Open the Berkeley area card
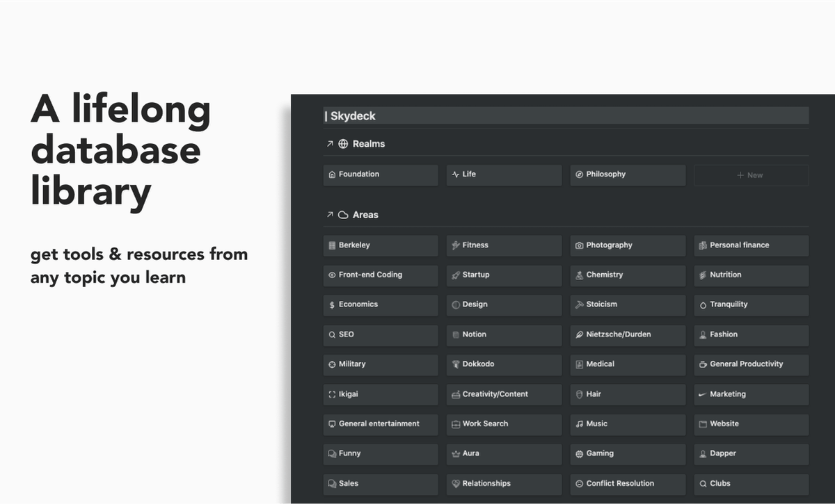This screenshot has width=835, height=504. pos(381,245)
